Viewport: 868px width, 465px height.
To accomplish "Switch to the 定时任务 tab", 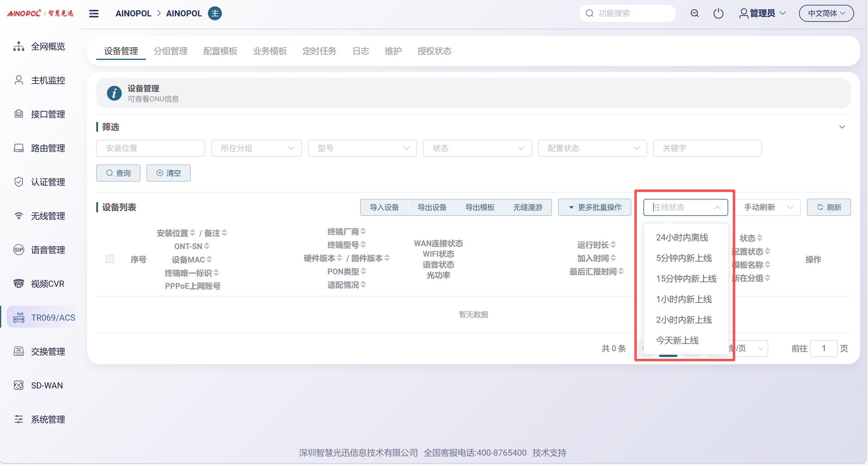I will point(319,51).
